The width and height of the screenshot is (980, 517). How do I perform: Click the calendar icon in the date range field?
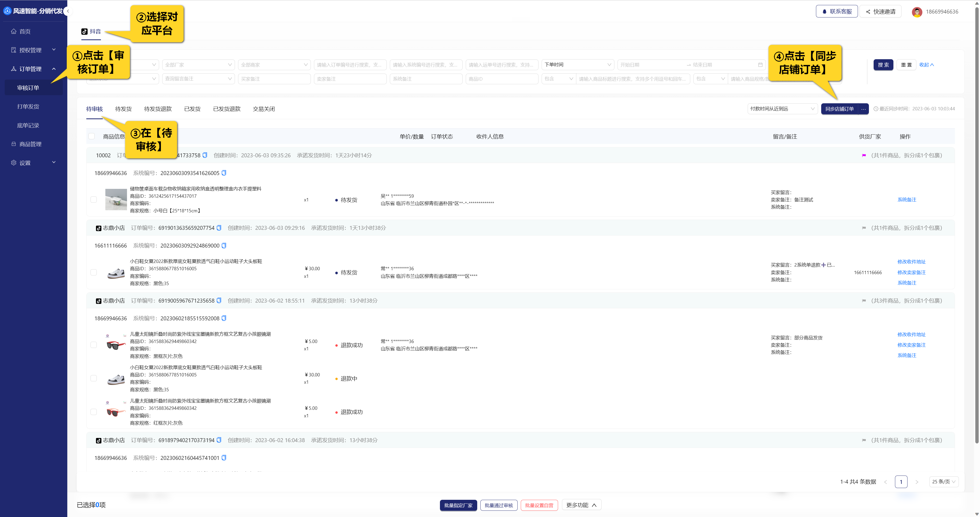pos(760,65)
